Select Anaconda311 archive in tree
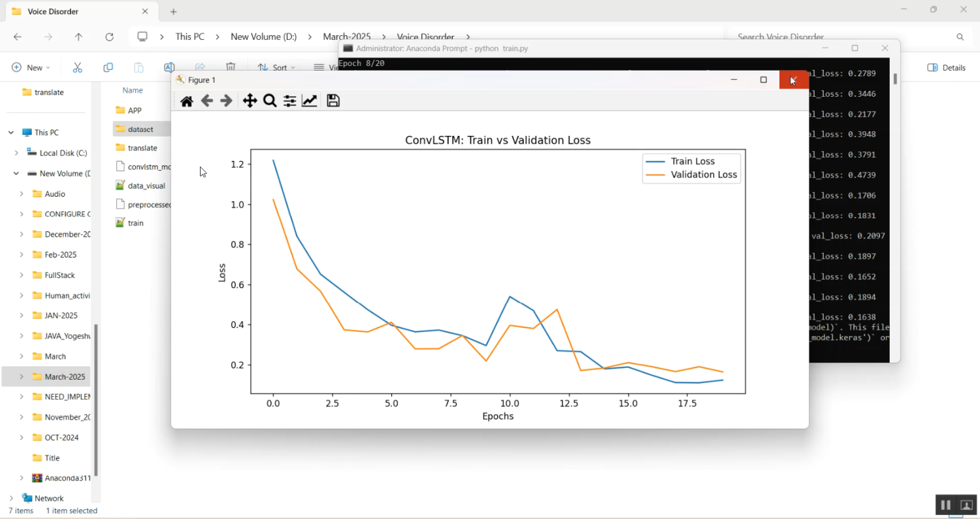Image resolution: width=980 pixels, height=519 pixels. point(61,478)
